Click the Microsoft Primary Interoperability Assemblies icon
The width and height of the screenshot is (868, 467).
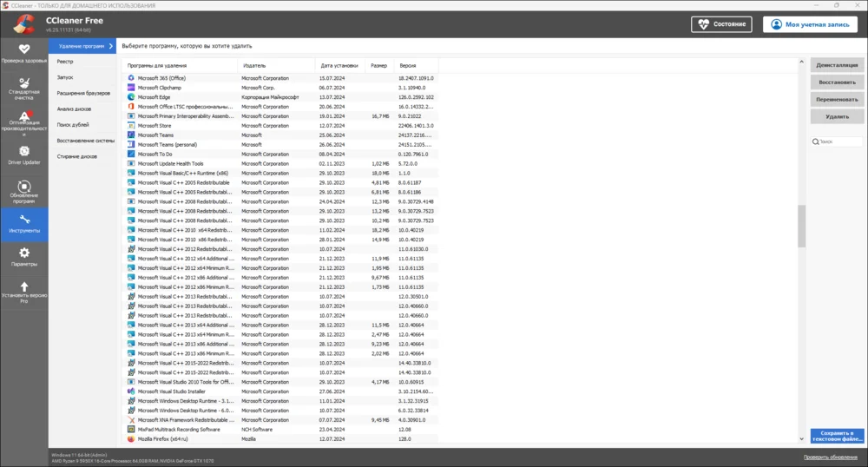tap(131, 116)
